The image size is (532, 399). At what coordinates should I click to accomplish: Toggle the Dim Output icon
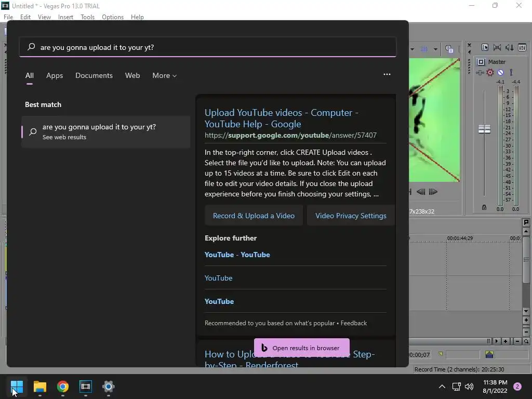click(x=510, y=47)
